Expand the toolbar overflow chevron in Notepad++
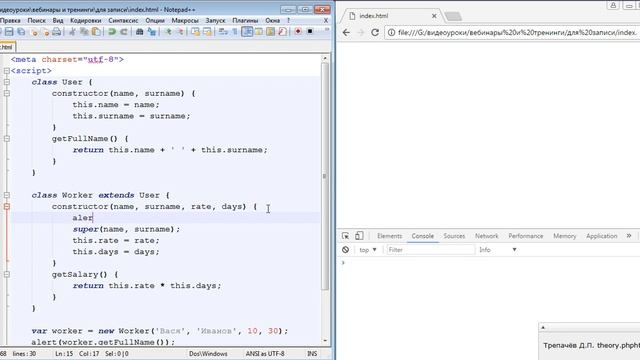The height and width of the screenshot is (360, 640). [327, 30]
